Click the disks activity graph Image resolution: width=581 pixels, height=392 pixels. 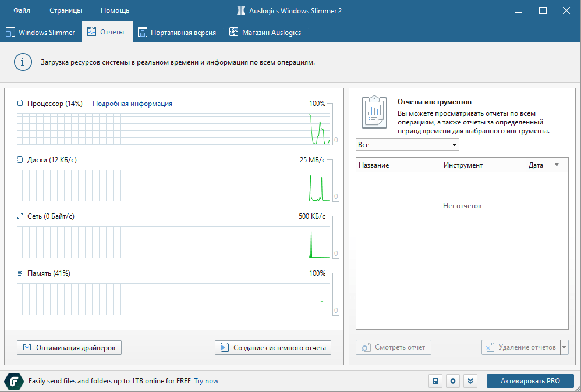173,186
